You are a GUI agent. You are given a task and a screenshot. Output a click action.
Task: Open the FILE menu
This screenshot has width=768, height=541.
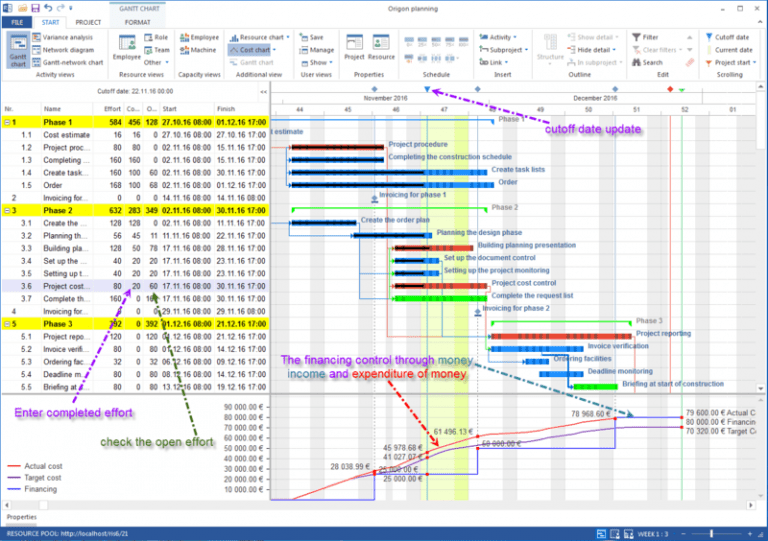pos(17,23)
